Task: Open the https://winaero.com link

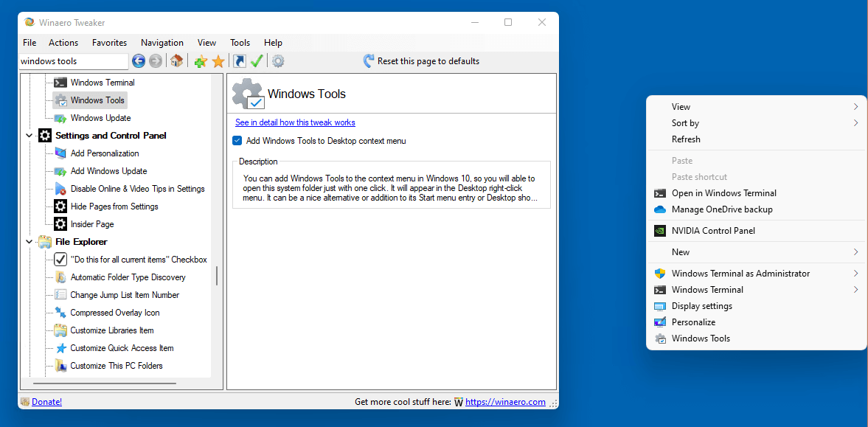Action: 505,402
